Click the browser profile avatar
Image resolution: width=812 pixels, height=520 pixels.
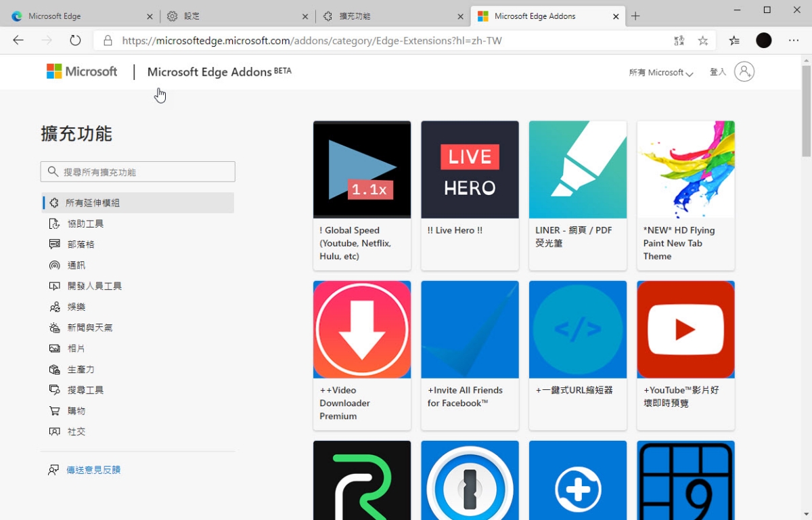point(763,41)
